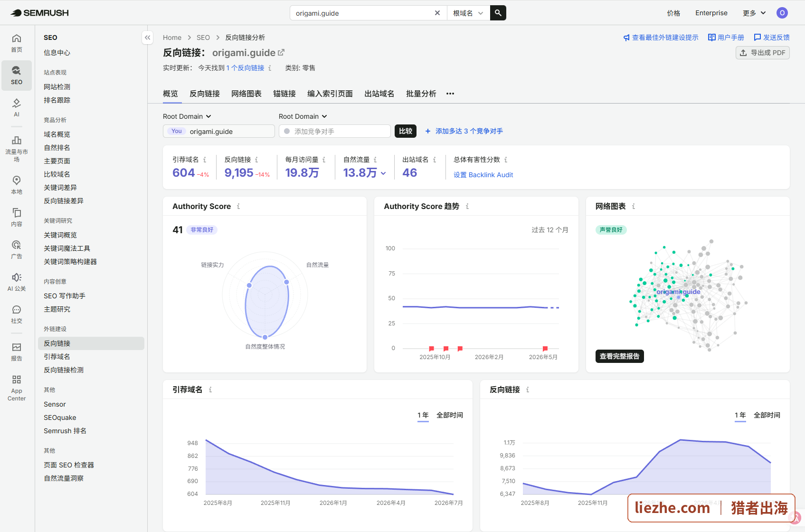Open Traffic and Market icon

click(x=17, y=148)
